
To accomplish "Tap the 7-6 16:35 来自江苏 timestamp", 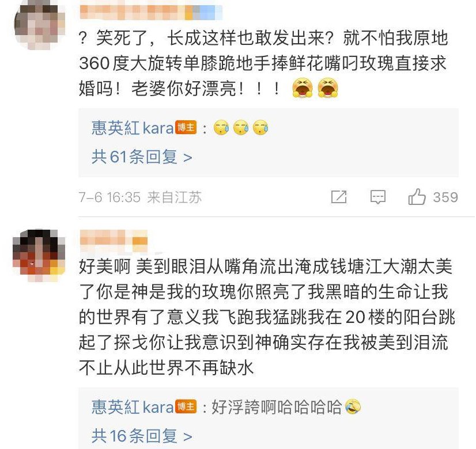I will pyautogui.click(x=140, y=197).
